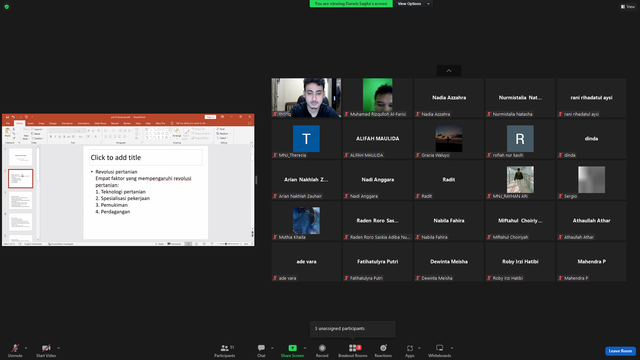Switch to PowerPoint Slide Show tab
This screenshot has width=640, height=360.
click(x=100, y=123)
